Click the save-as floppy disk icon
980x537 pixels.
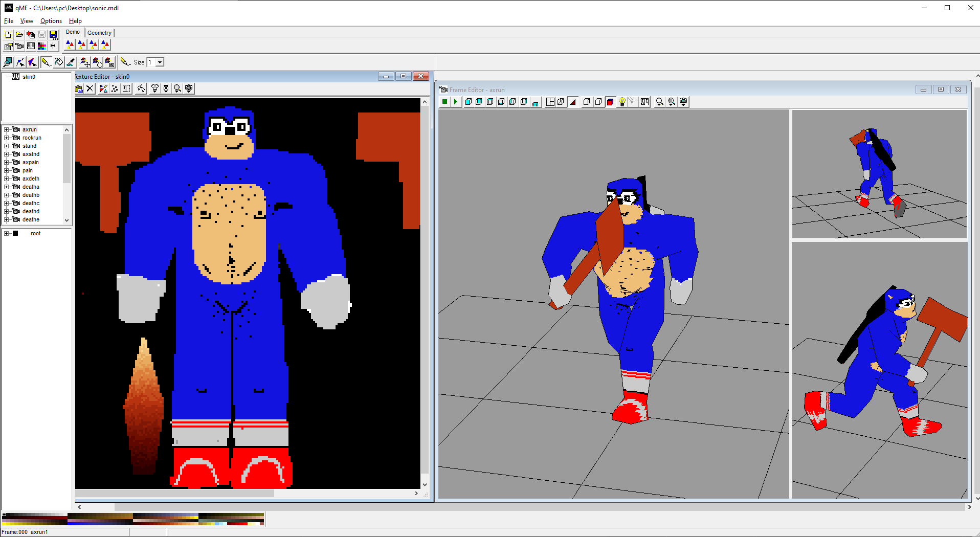[53, 35]
